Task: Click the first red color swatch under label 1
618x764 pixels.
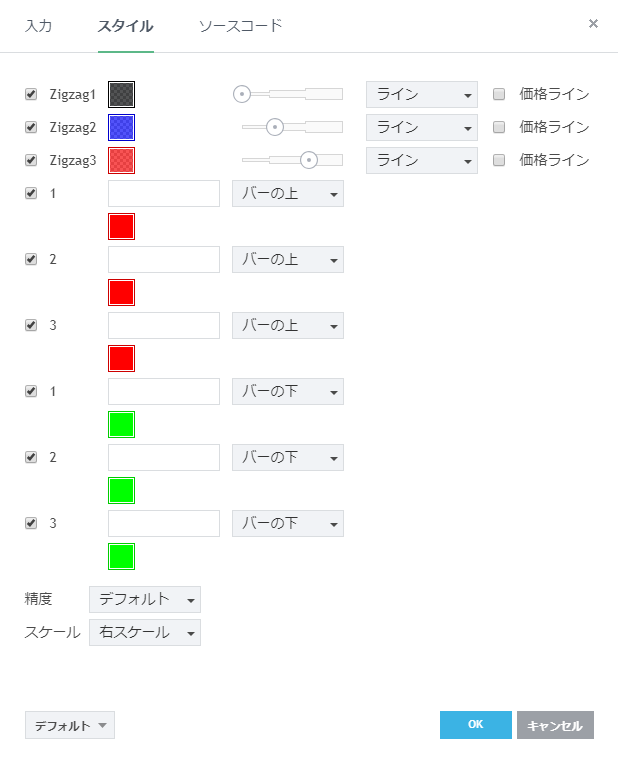Action: pos(121,227)
